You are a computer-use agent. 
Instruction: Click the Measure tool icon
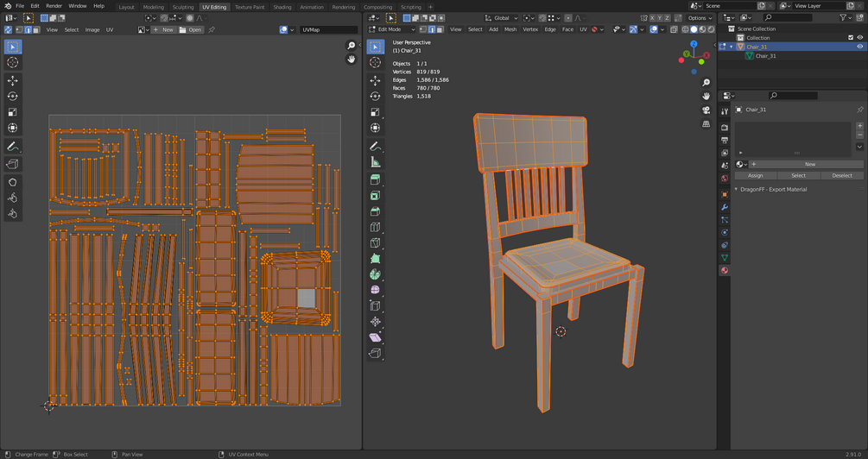tap(375, 161)
